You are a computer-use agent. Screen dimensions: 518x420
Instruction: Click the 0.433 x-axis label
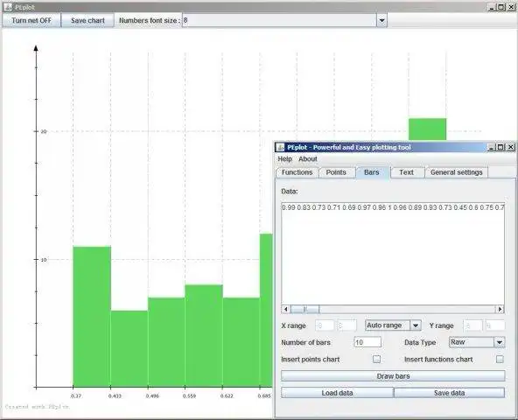pos(115,395)
